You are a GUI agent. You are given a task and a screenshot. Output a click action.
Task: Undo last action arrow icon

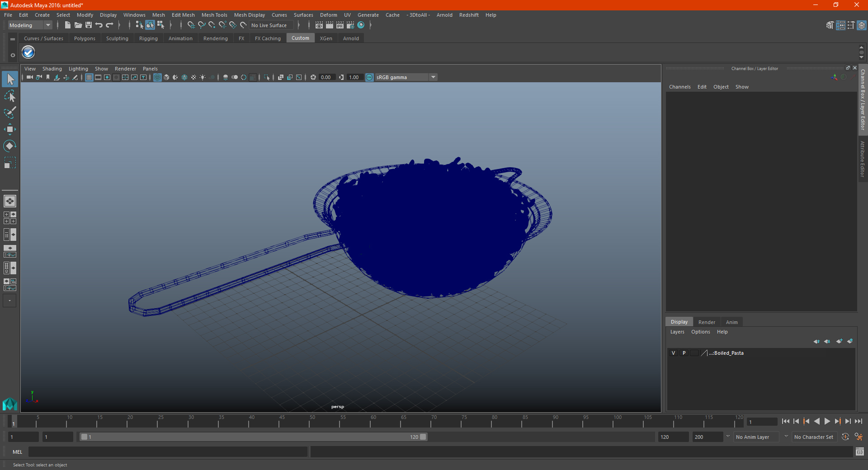point(99,25)
